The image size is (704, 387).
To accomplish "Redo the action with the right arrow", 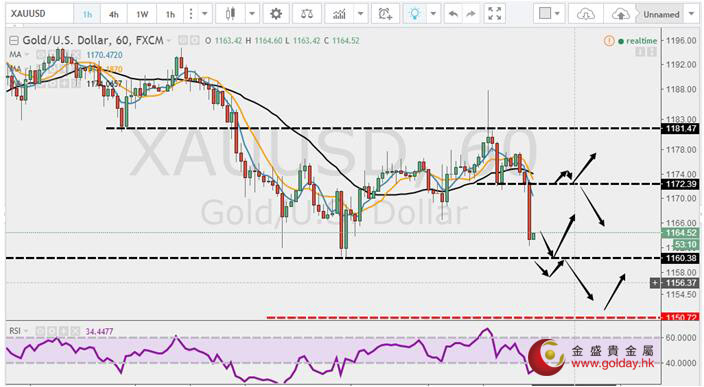I will tap(471, 14).
